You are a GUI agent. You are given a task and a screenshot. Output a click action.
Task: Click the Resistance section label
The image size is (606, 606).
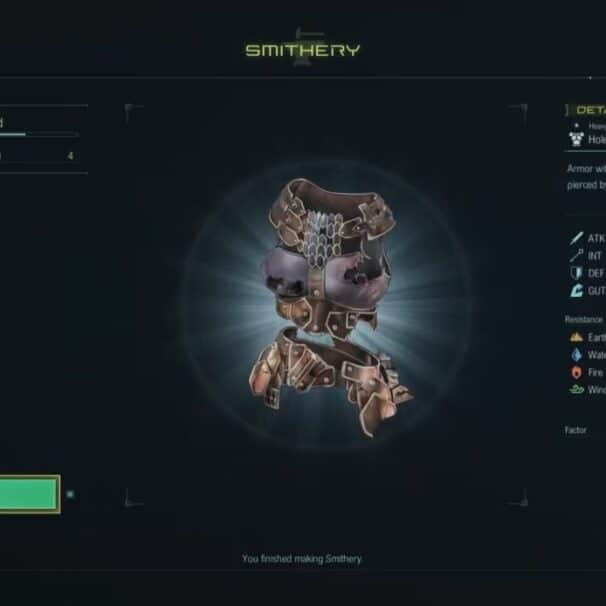[584, 320]
